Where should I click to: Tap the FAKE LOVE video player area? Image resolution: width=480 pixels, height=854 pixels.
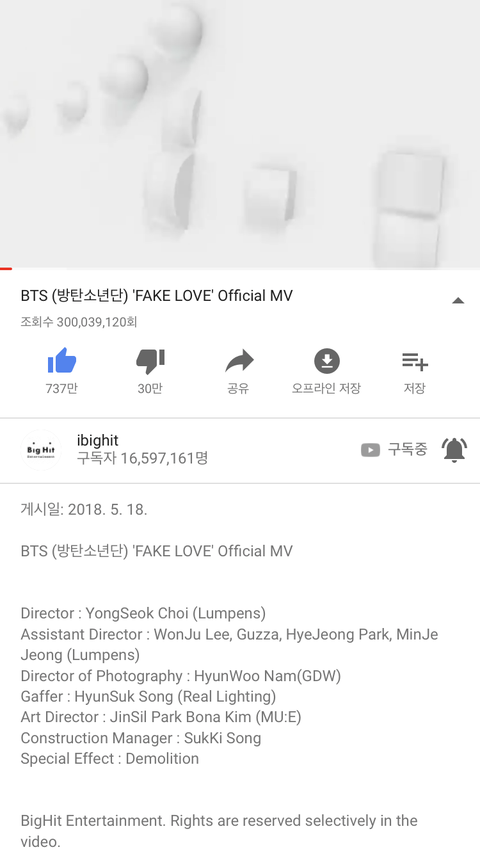click(x=240, y=133)
